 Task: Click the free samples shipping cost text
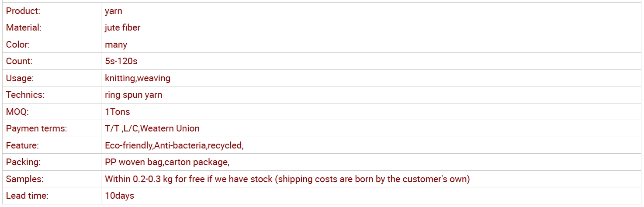click(x=287, y=179)
